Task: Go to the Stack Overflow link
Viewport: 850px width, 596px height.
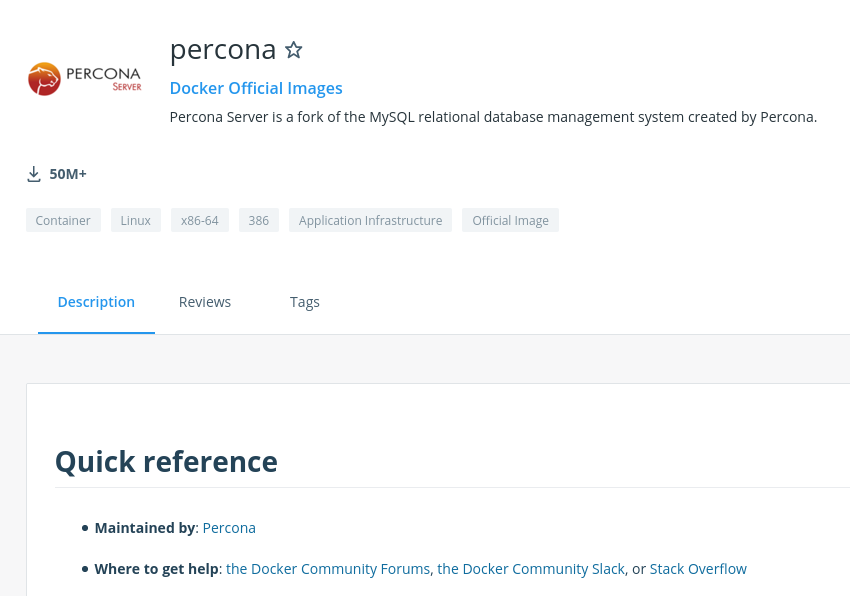Action: pyautogui.click(x=698, y=569)
